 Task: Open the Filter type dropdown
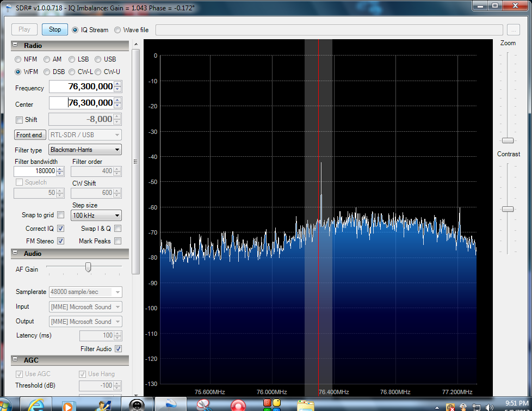[x=85, y=150]
